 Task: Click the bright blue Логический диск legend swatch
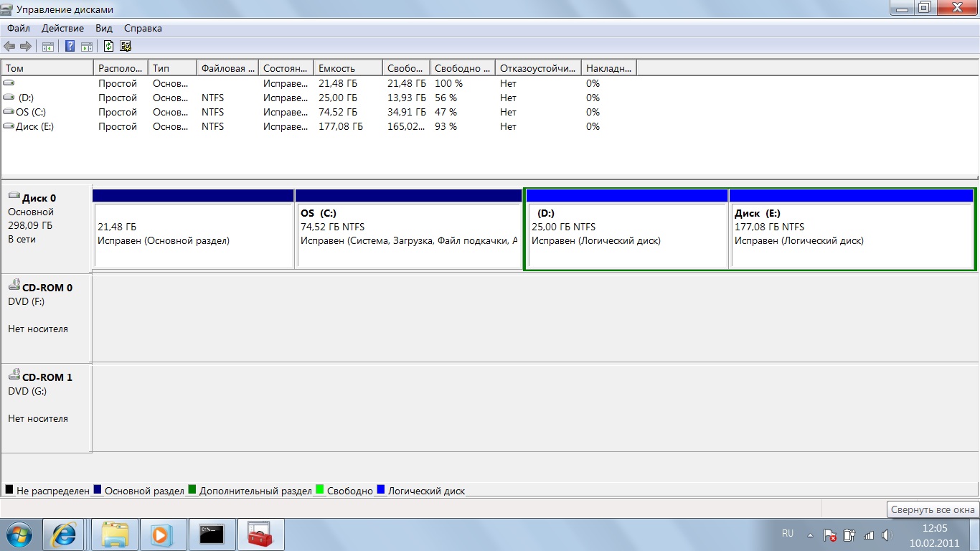coord(381,490)
